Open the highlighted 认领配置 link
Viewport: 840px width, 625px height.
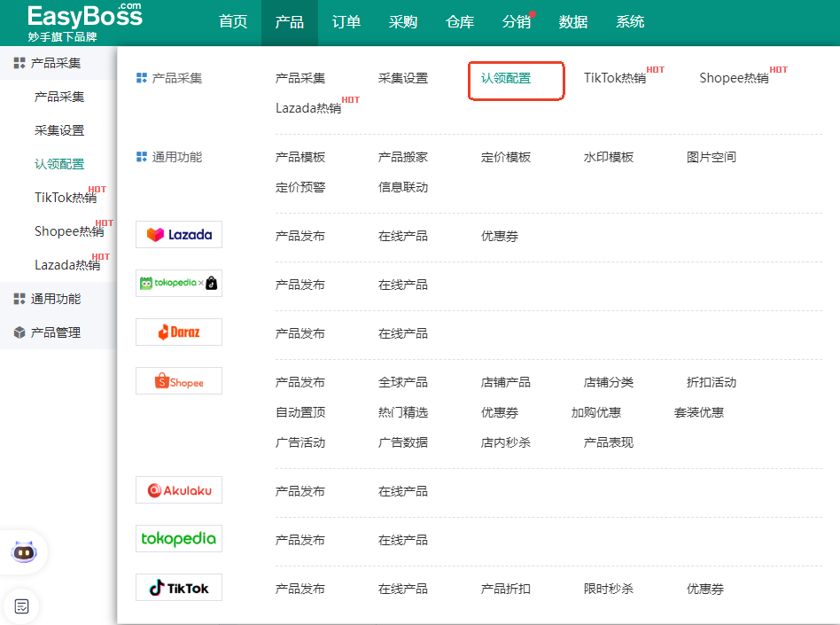[506, 78]
